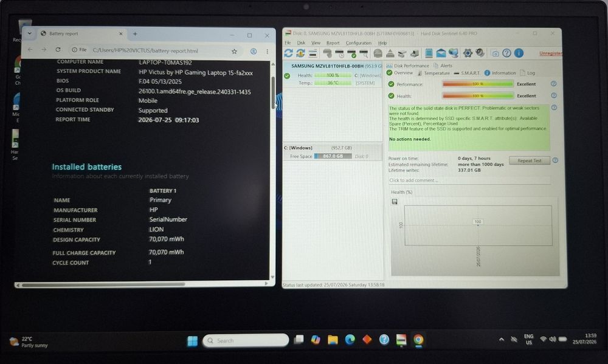The image size is (608, 364).
Task: Open Disk menu in Hard Disk Sentinel
Action: [x=301, y=43]
